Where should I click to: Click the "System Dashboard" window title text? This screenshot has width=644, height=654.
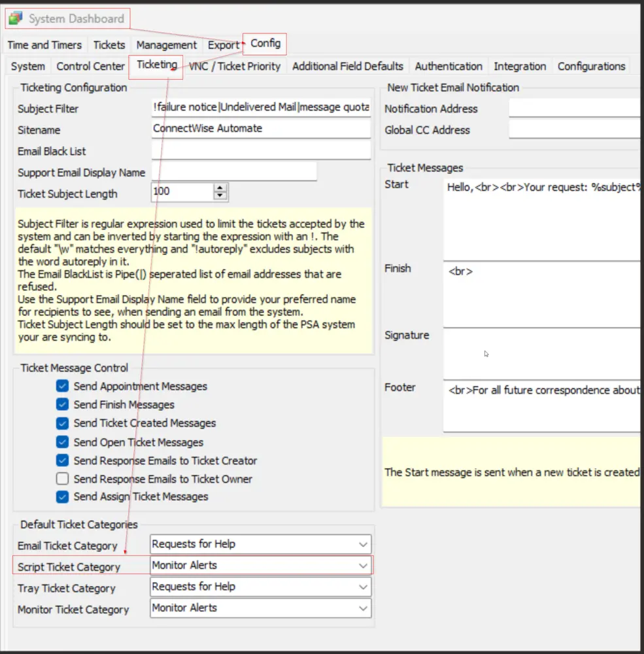pyautogui.click(x=76, y=19)
